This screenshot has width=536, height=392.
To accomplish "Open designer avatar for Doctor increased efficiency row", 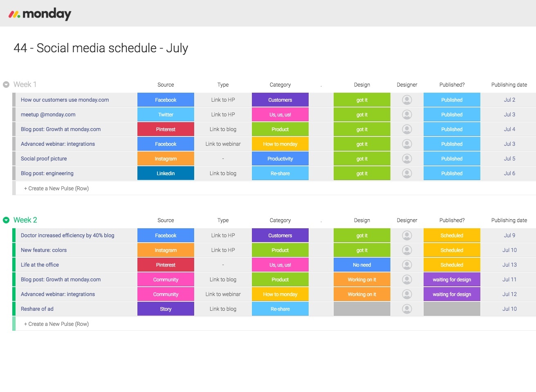I will tap(407, 236).
